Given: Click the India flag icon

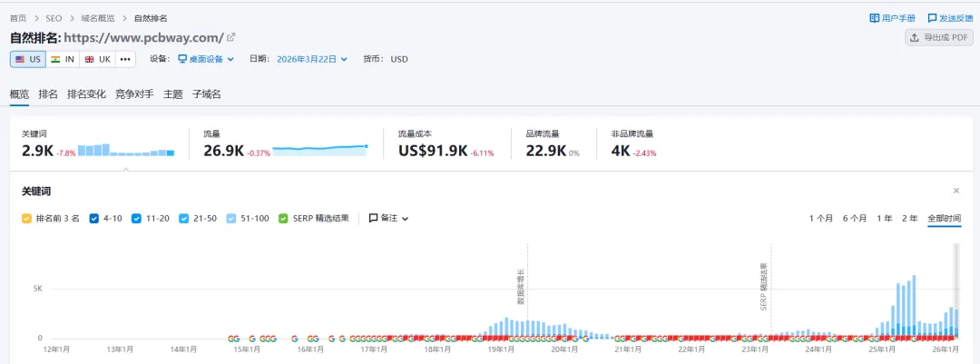Looking at the screenshot, I should tap(55, 59).
